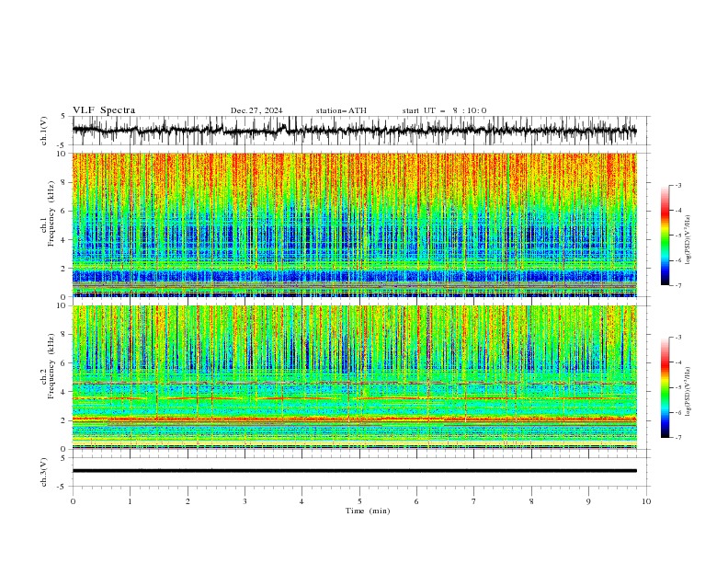
Task: Click the ch.2 "Frequency (kHz)" label
Action: point(51,365)
